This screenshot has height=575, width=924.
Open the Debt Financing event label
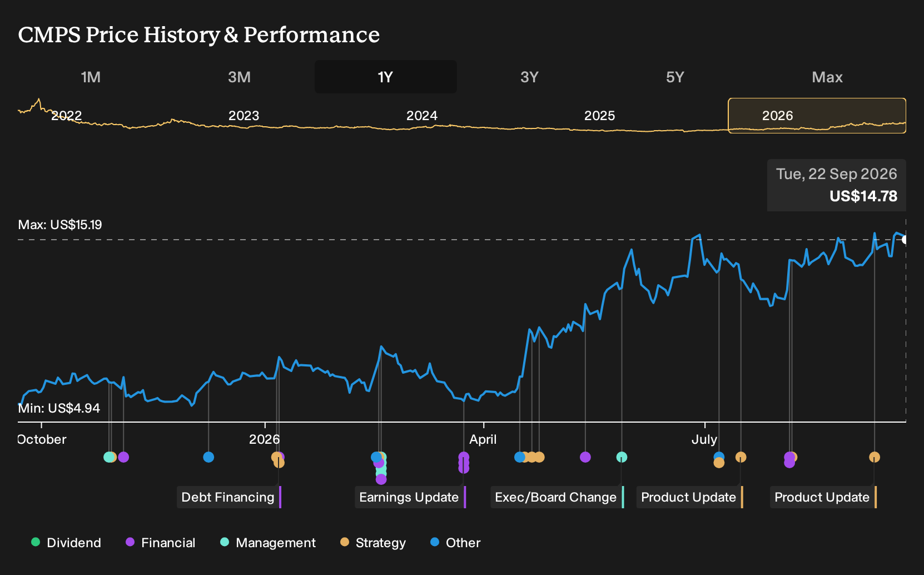click(x=229, y=497)
